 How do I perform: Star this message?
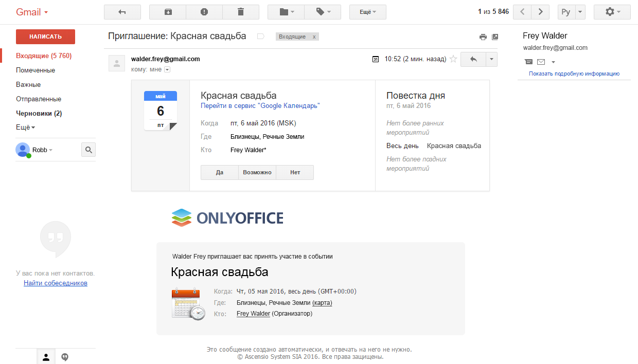click(x=453, y=59)
